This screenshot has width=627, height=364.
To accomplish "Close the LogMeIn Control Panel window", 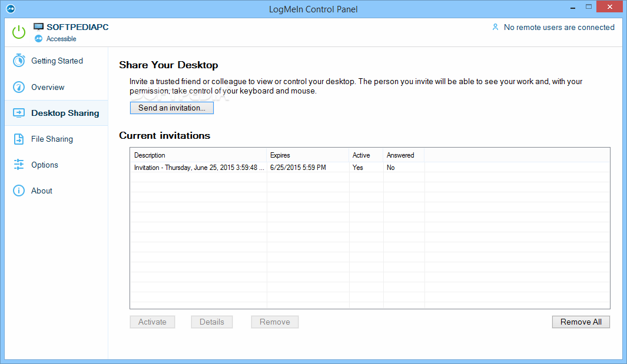I will [609, 7].
